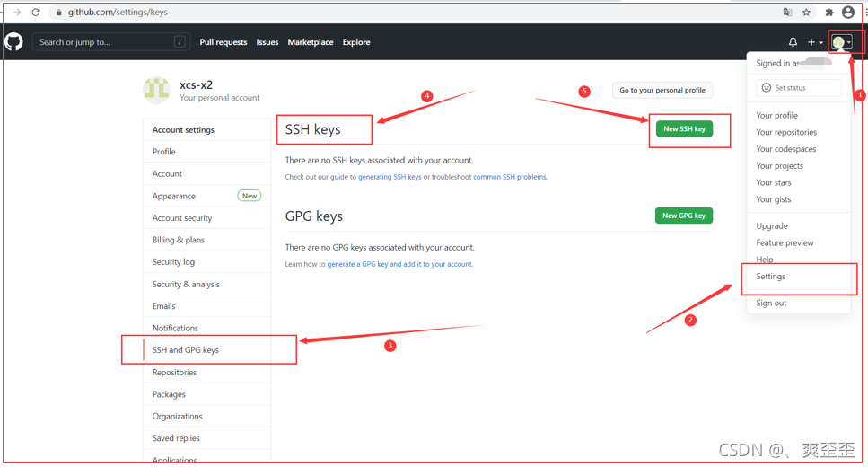868x467 pixels.
Task: Click the padlock icon in address bar
Action: pos(58,13)
